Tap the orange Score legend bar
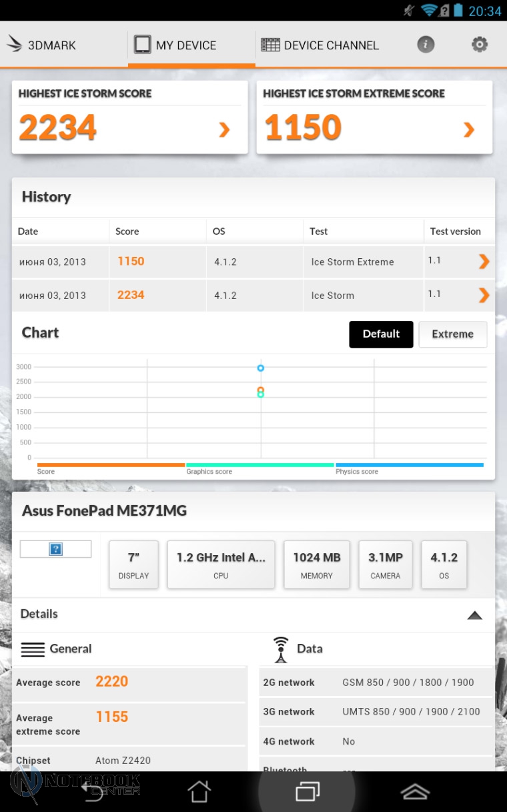This screenshot has height=812, width=507. (111, 465)
